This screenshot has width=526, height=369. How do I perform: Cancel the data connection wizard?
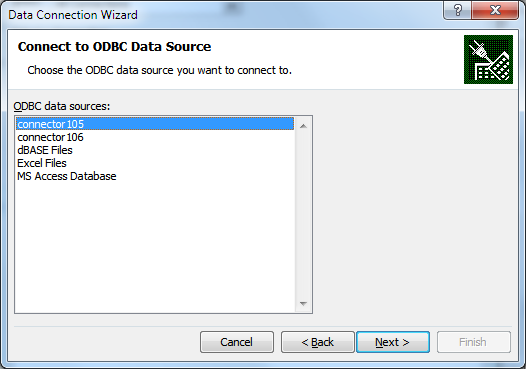pos(237,342)
